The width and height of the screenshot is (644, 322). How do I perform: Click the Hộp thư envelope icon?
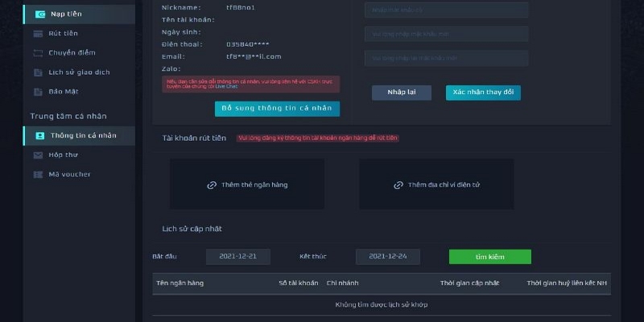click(x=39, y=155)
